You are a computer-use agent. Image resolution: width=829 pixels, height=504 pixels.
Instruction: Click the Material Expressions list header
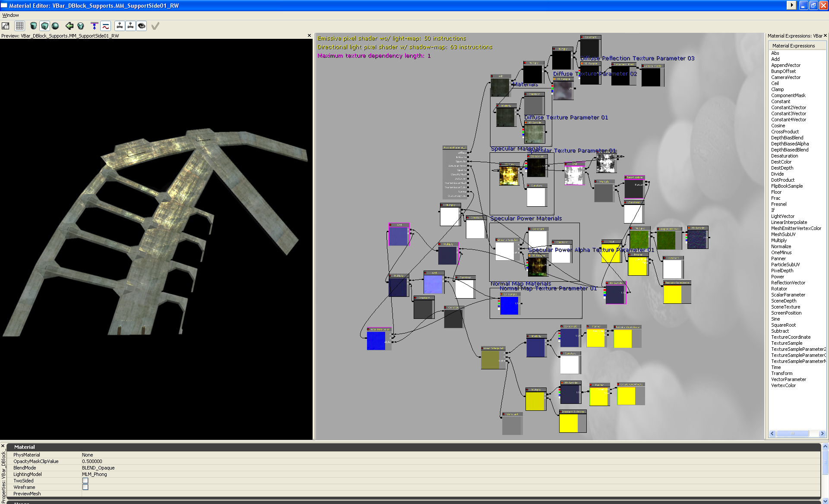click(797, 46)
